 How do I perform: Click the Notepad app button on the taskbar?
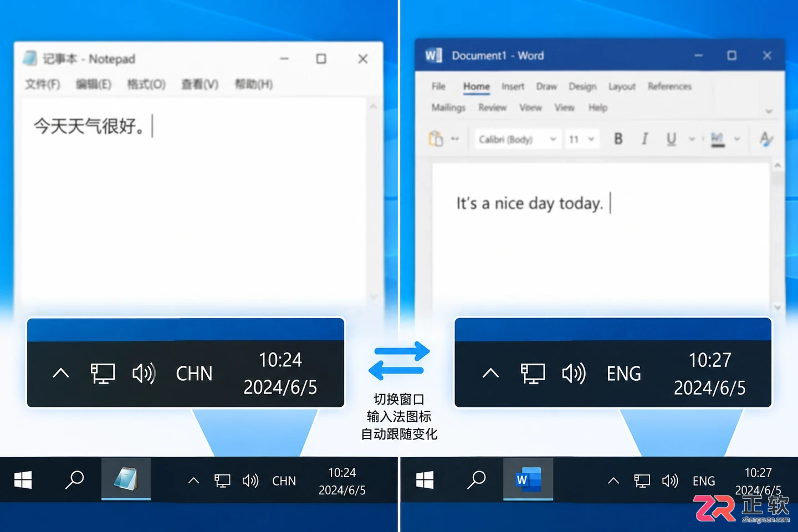tap(126, 479)
